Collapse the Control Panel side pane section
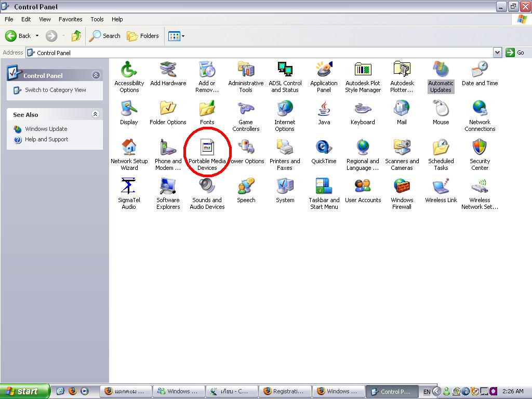This screenshot has height=399, width=532. point(96,75)
